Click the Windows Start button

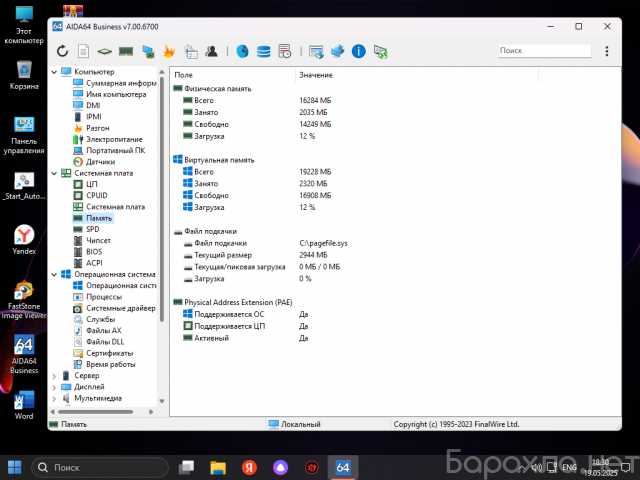[15, 467]
